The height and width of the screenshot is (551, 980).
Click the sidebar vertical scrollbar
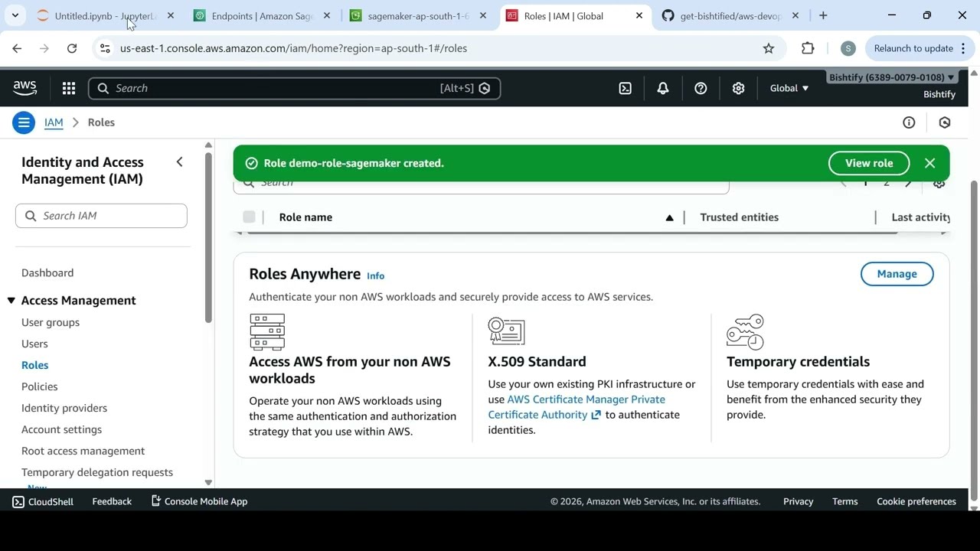[208, 237]
